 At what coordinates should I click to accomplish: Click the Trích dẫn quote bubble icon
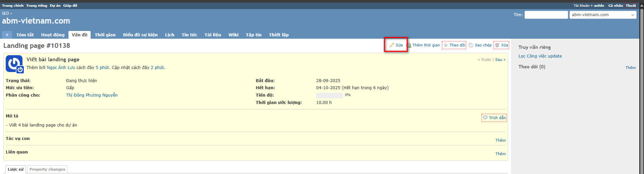click(485, 118)
